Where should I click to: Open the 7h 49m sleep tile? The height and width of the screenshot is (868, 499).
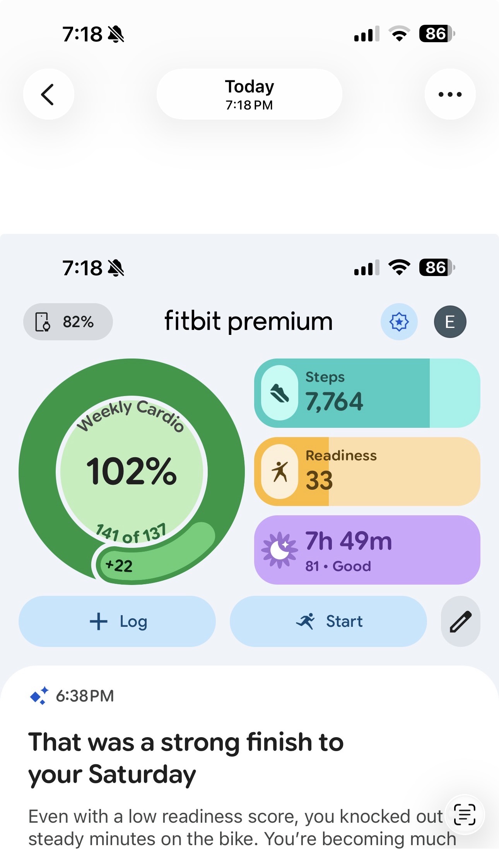[367, 550]
